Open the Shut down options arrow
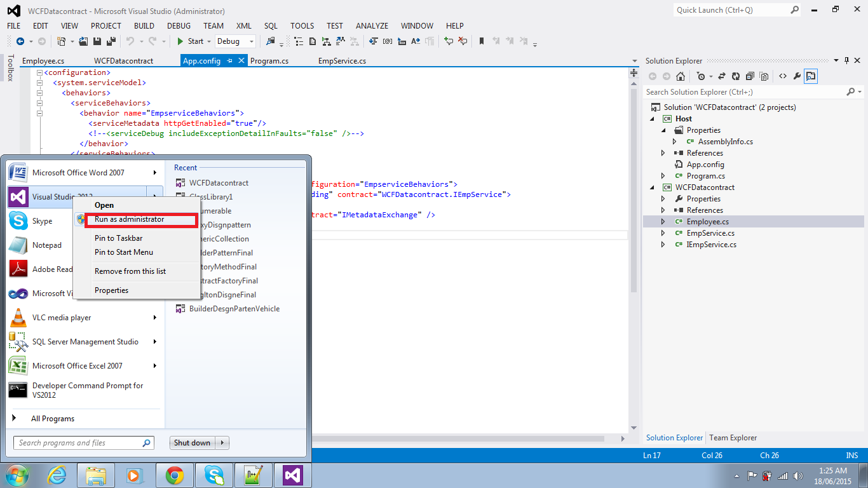 coord(222,443)
